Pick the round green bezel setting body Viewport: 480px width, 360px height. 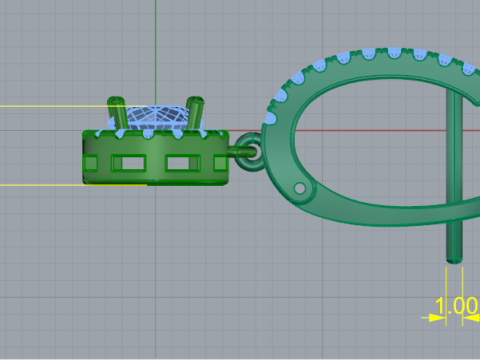coord(155,157)
